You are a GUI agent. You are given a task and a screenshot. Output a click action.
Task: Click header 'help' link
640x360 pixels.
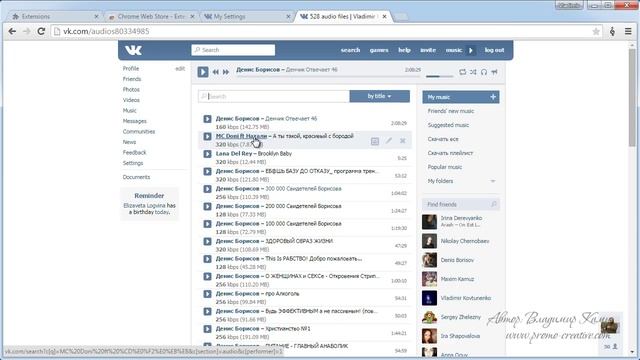click(x=404, y=50)
